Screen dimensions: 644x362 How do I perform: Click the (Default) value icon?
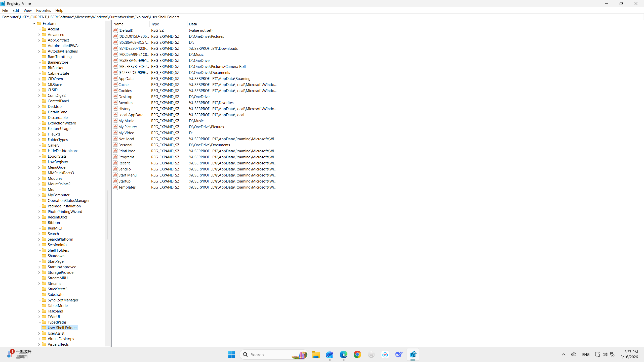115,30
